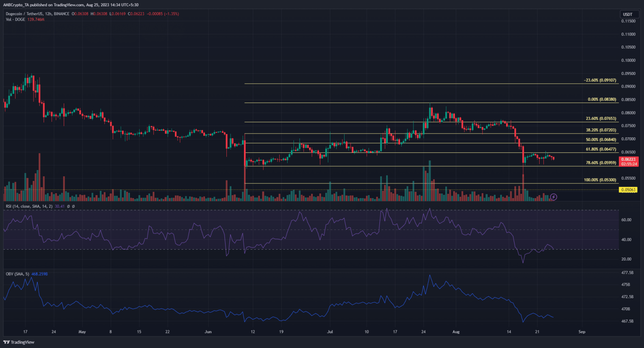The image size is (644, 348).
Task: Hide the Vol · DOGE volume legend
Action: pyautogui.click(x=15, y=19)
